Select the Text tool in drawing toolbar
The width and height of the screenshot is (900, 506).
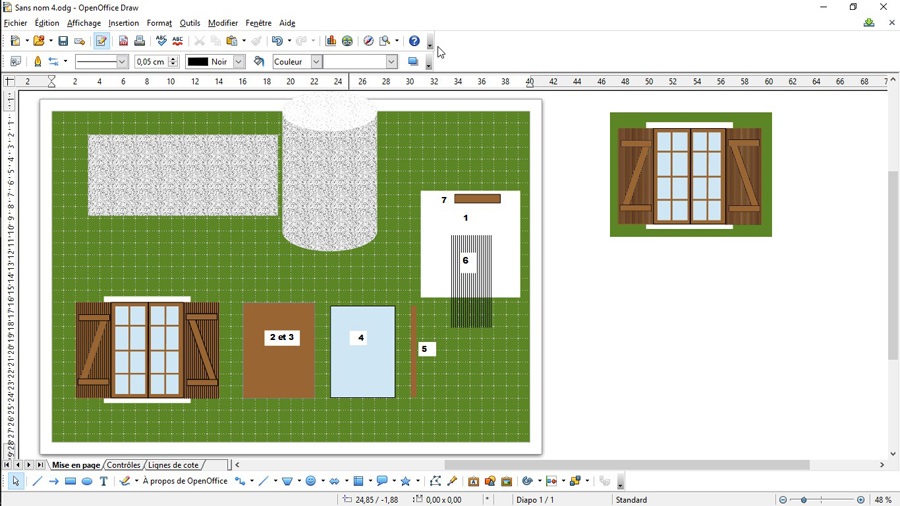coord(103,481)
